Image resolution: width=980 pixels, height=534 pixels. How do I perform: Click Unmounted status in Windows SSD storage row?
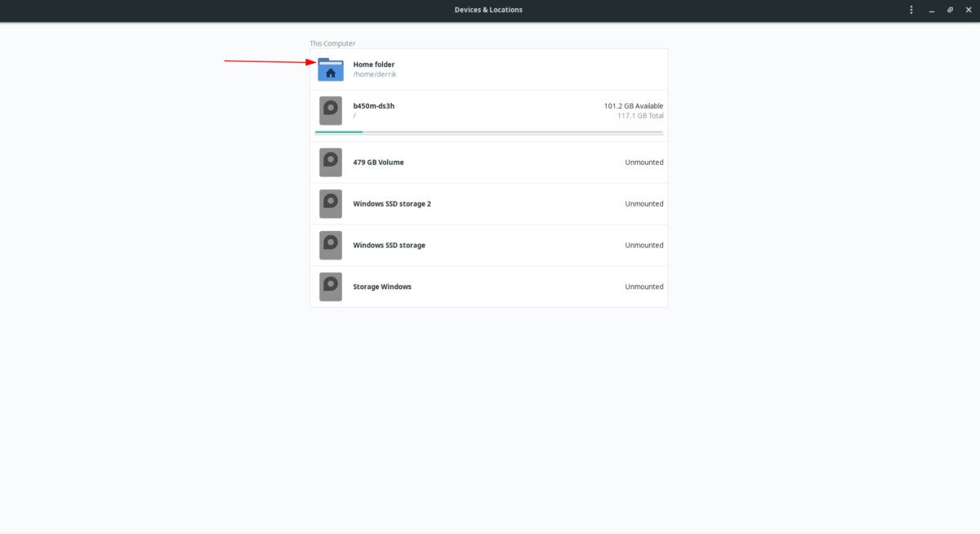[644, 246]
